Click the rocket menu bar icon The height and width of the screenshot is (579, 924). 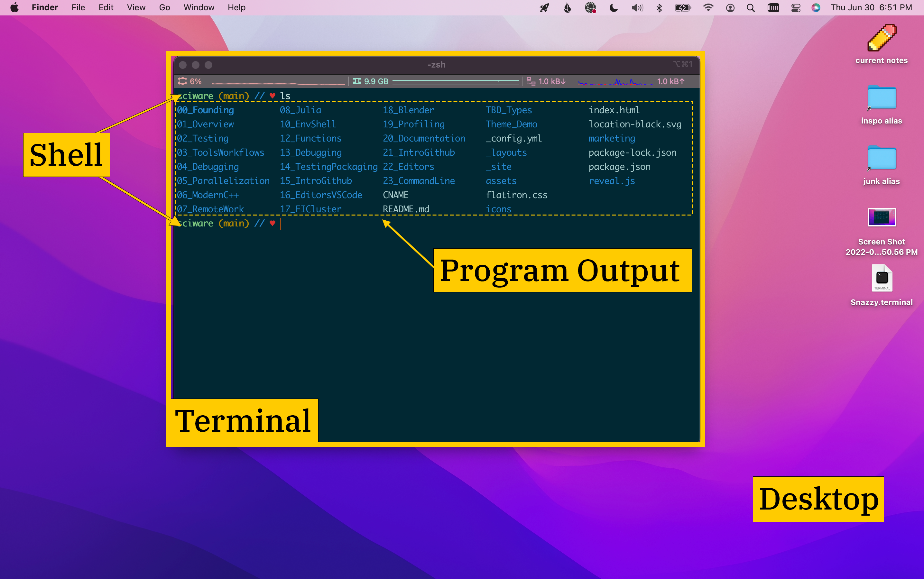click(544, 8)
